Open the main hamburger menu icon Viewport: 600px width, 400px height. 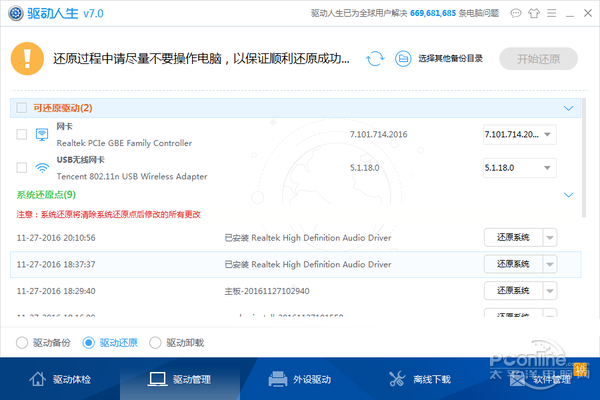(x=551, y=13)
